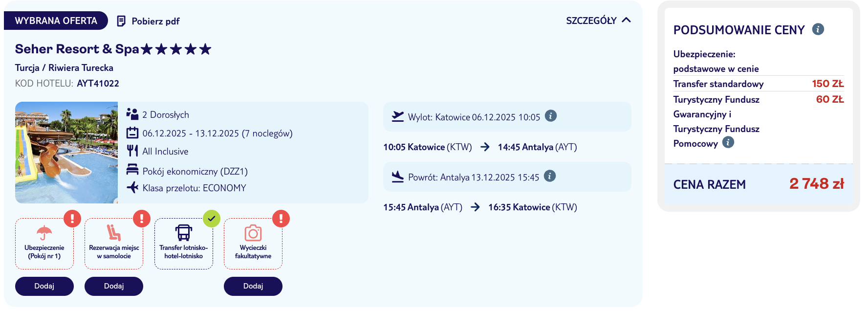Click the PDF document download icon
The height and width of the screenshot is (312, 868).
[121, 21]
